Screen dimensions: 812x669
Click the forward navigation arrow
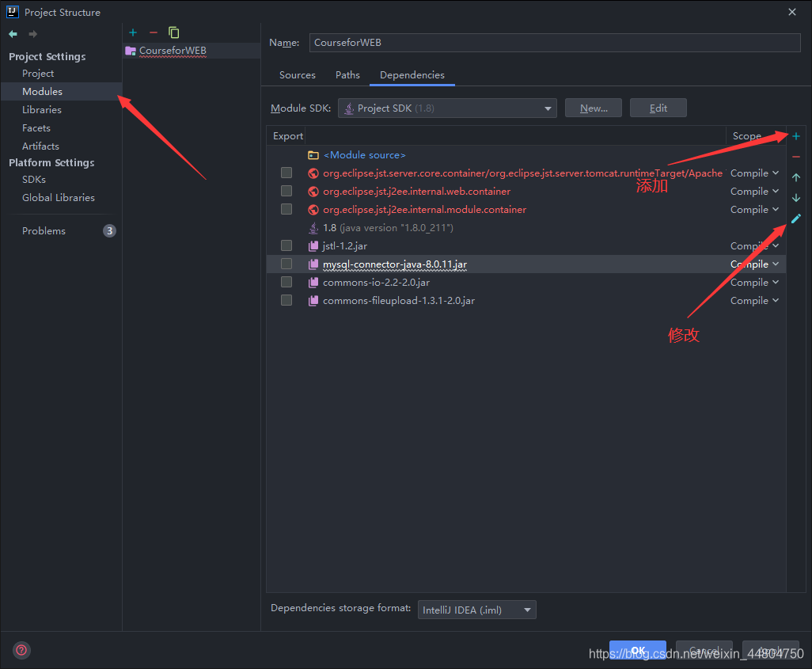(x=32, y=34)
